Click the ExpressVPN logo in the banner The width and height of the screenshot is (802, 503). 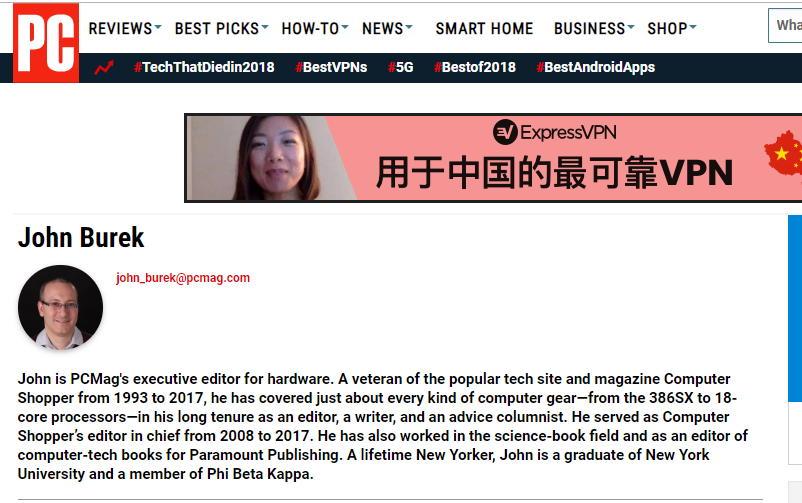(x=554, y=133)
